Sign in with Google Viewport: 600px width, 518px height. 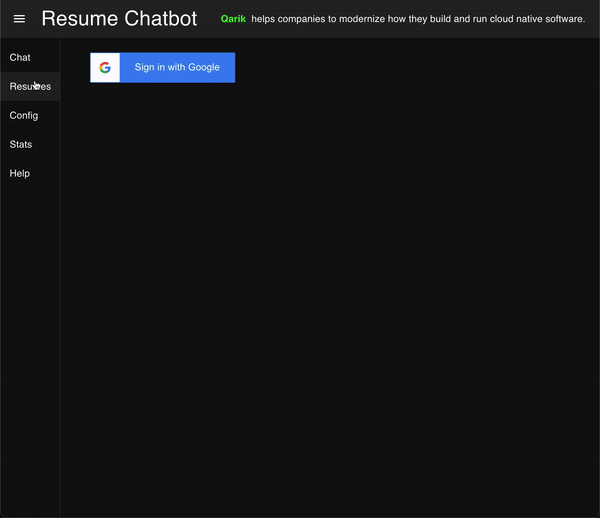click(163, 67)
